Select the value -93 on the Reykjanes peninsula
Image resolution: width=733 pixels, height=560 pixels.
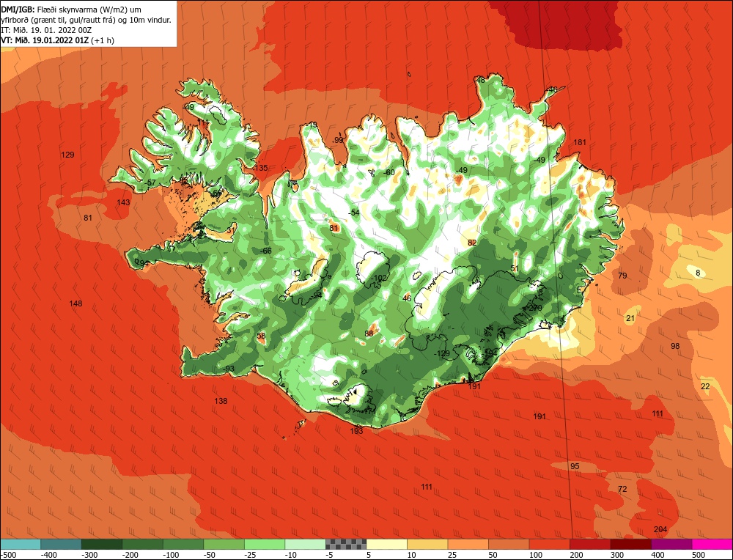pyautogui.click(x=228, y=369)
